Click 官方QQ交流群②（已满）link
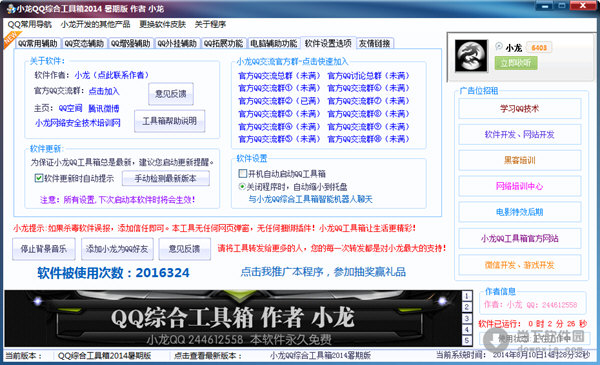 pos(279,101)
